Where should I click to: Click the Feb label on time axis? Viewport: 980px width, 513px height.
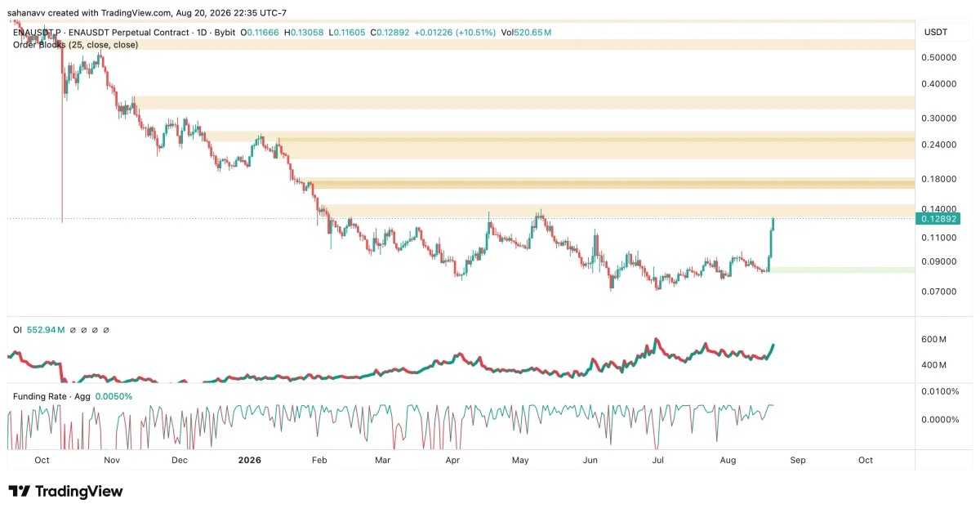point(319,460)
